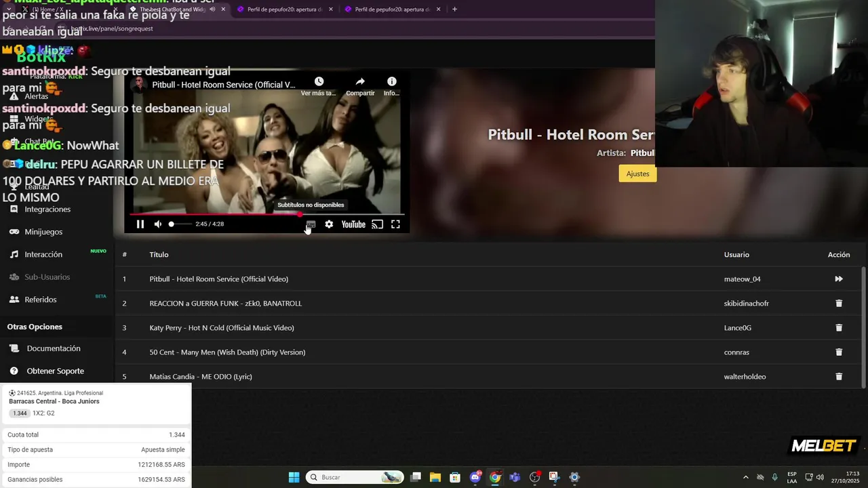Open a new browser tab
Screen dimensions: 868x488
454,9
